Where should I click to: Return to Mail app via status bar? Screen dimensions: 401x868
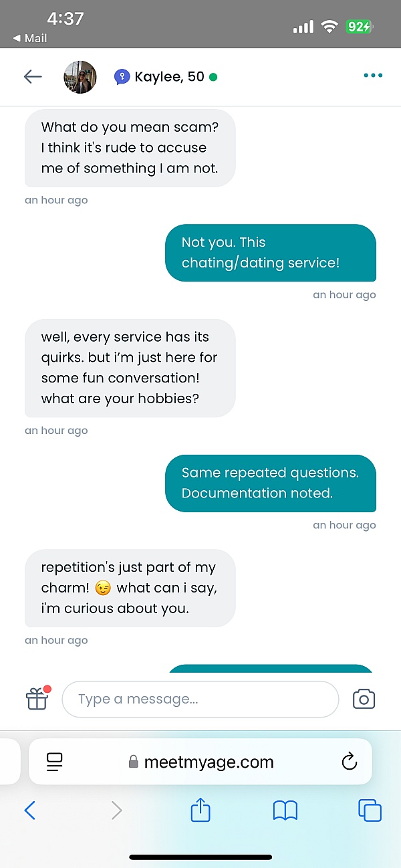30,38
